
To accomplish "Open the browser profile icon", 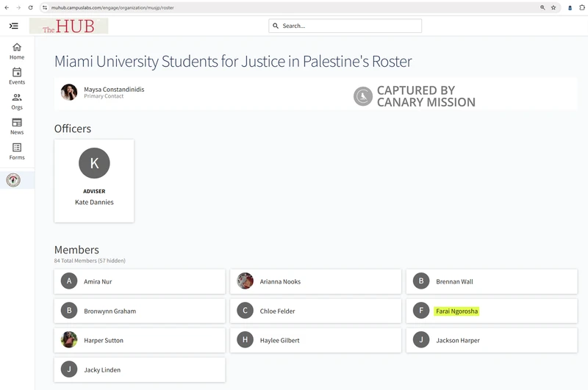I will (570, 7).
